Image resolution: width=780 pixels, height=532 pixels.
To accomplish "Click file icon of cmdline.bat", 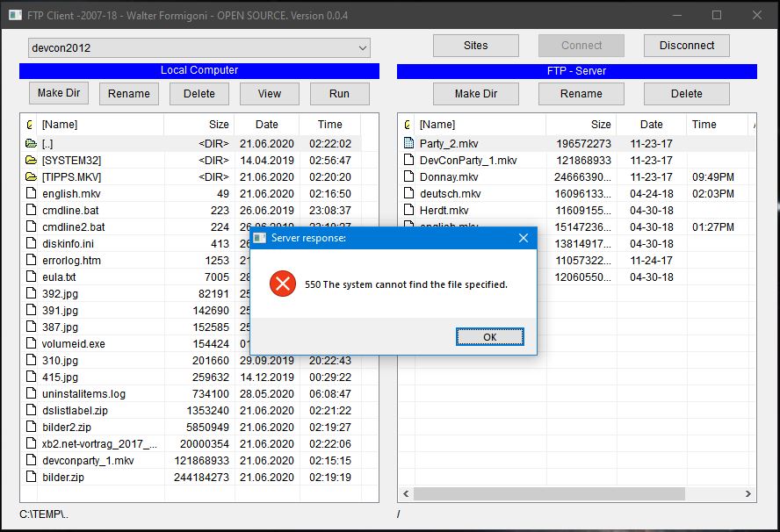I will point(31,210).
